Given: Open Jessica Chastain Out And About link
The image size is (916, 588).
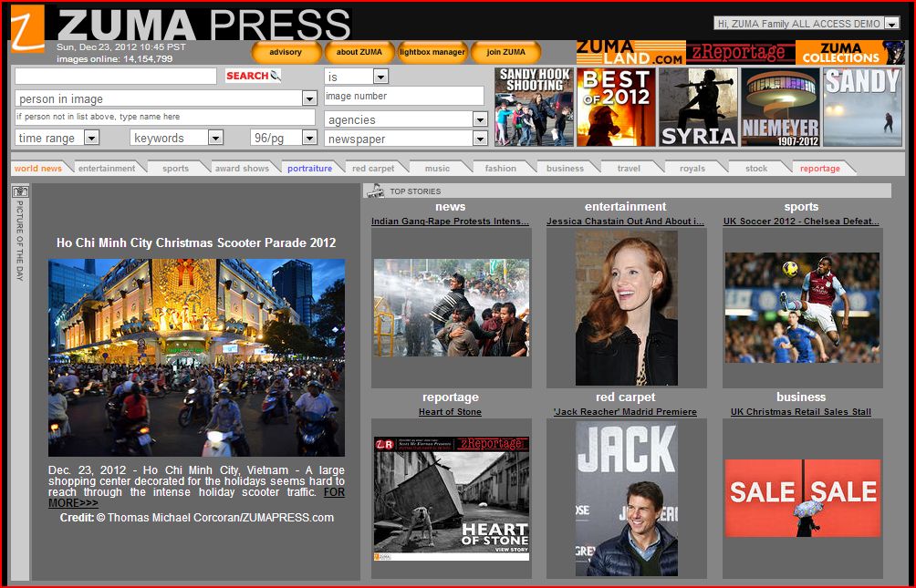Looking at the screenshot, I should (626, 222).
